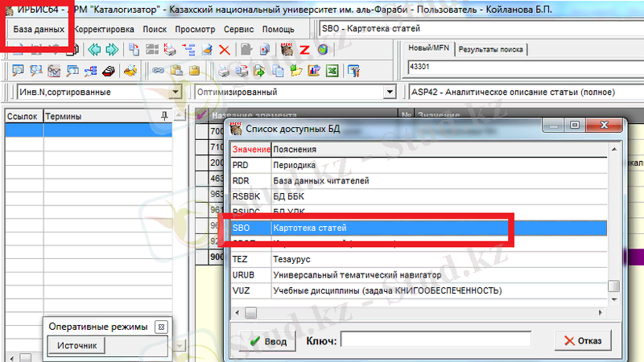644x362 pixels.
Task: Click the gray grid layout icon
Action: pyautogui.click(x=152, y=50)
